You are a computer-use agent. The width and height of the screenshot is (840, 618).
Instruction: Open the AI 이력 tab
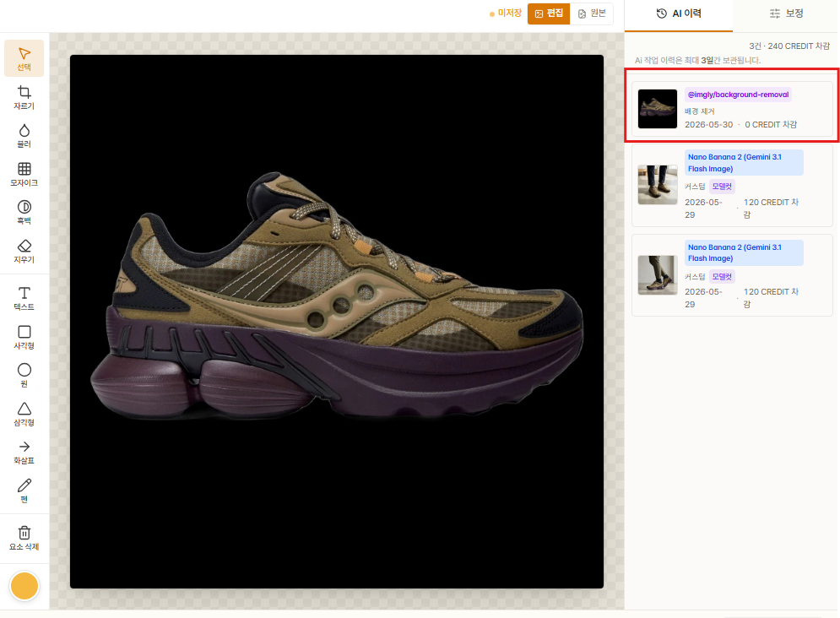[x=679, y=14]
